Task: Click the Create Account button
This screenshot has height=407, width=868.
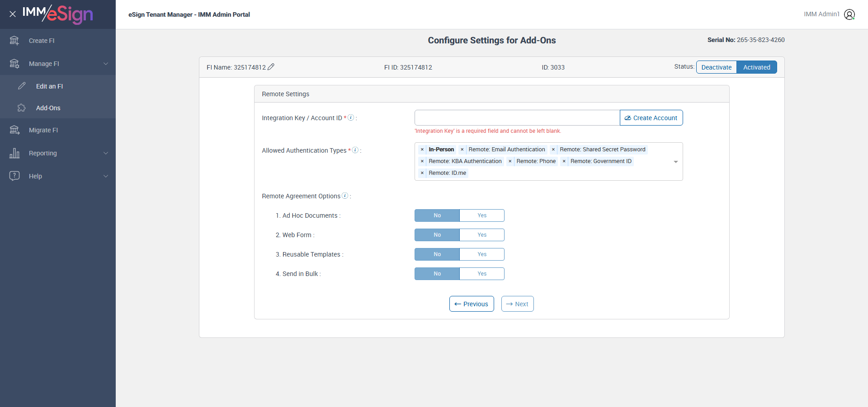Action: click(x=651, y=118)
